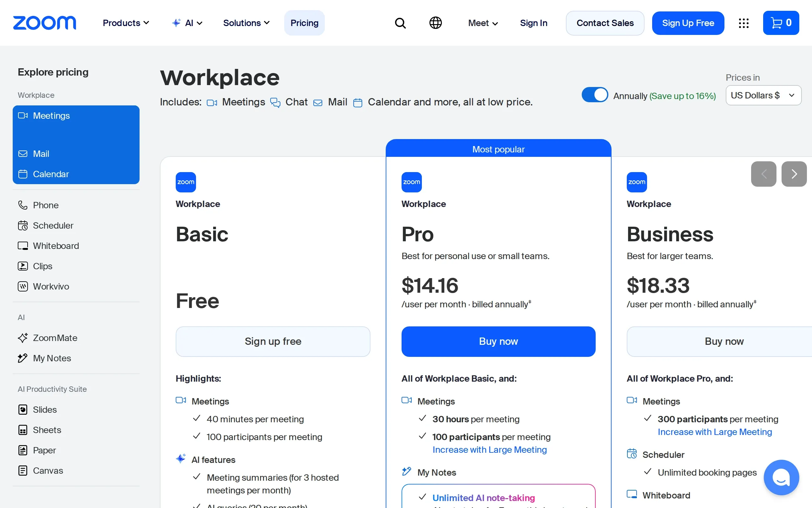Click the Unlimited AI note-taking text
This screenshot has width=812, height=508.
point(483,498)
